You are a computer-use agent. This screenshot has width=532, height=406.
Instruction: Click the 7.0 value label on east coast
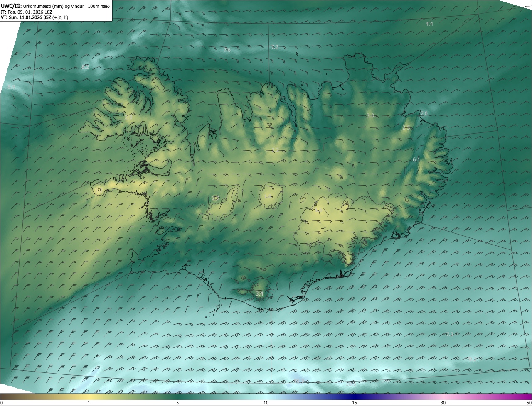424,113
